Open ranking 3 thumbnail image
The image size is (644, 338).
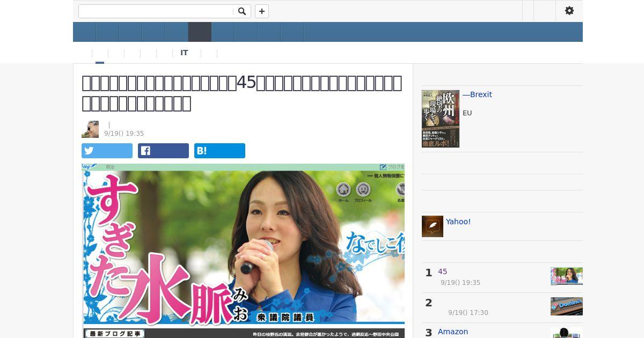[567, 333]
